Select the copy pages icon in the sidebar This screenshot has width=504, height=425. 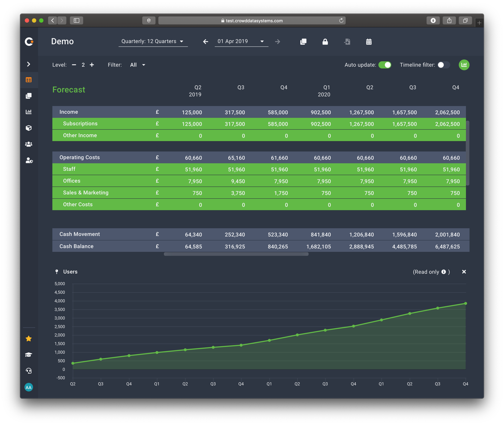29,95
